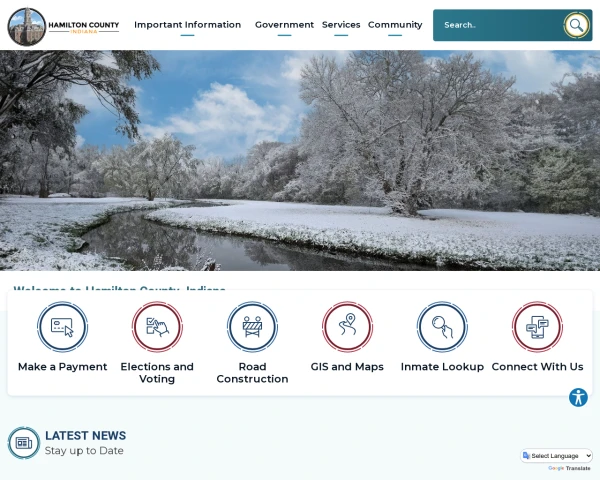This screenshot has height=480, width=600.
Task: Open the Connect With Us link
Action: pos(537,367)
